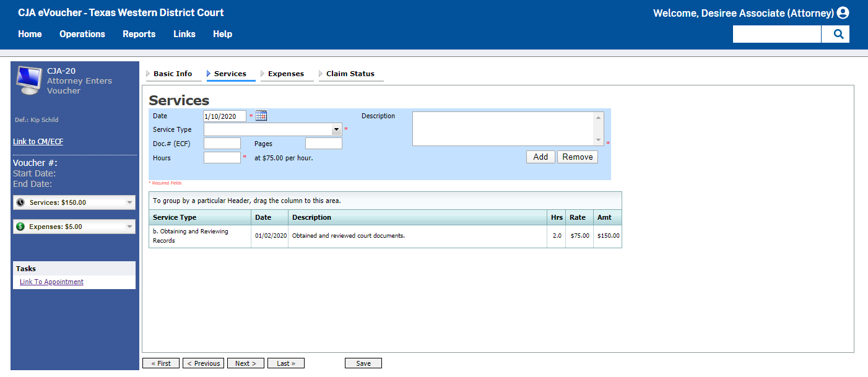Viewport: 868px width, 377px height.
Task: Open the Service Type dropdown
Action: tap(336, 129)
